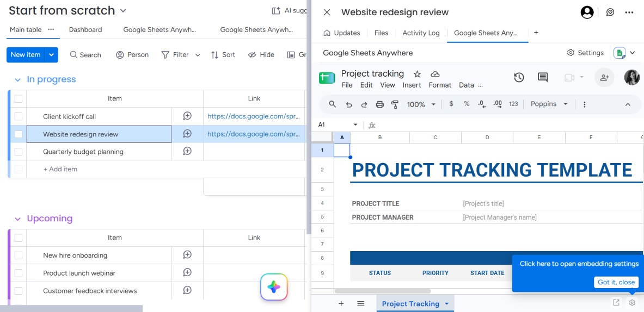The height and width of the screenshot is (312, 644).
Task: Decrease decimal places icon
Action: (x=482, y=104)
